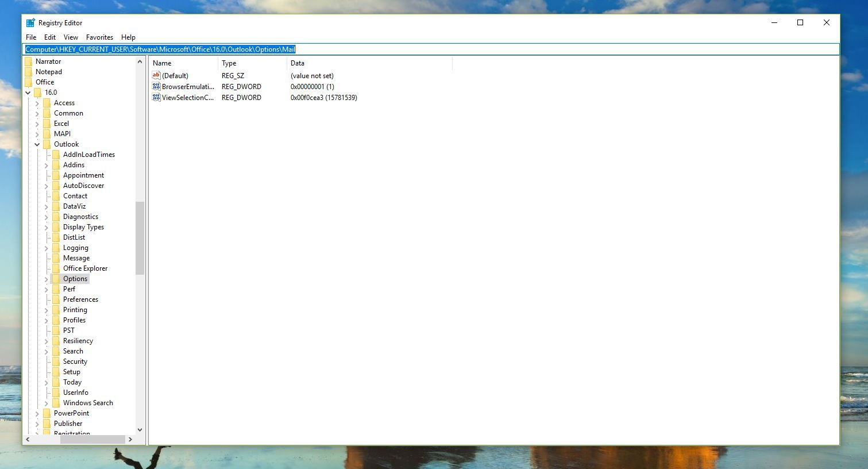868x469 pixels.
Task: Select the ViewSelectionC... DWORD value icon
Action: coord(156,97)
